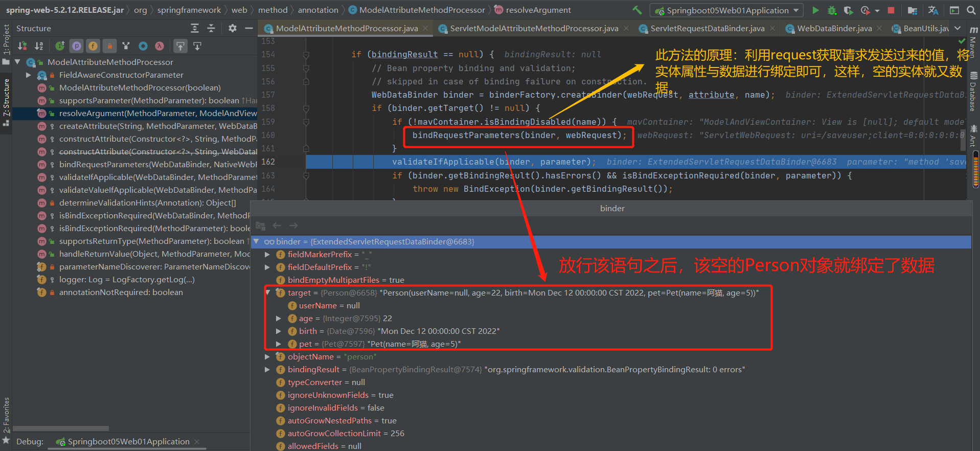Open the Database tool window
980x451 pixels.
coord(973,93)
